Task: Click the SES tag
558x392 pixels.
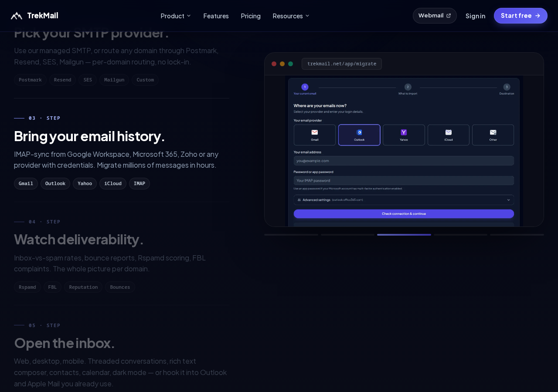Action: 88,80
